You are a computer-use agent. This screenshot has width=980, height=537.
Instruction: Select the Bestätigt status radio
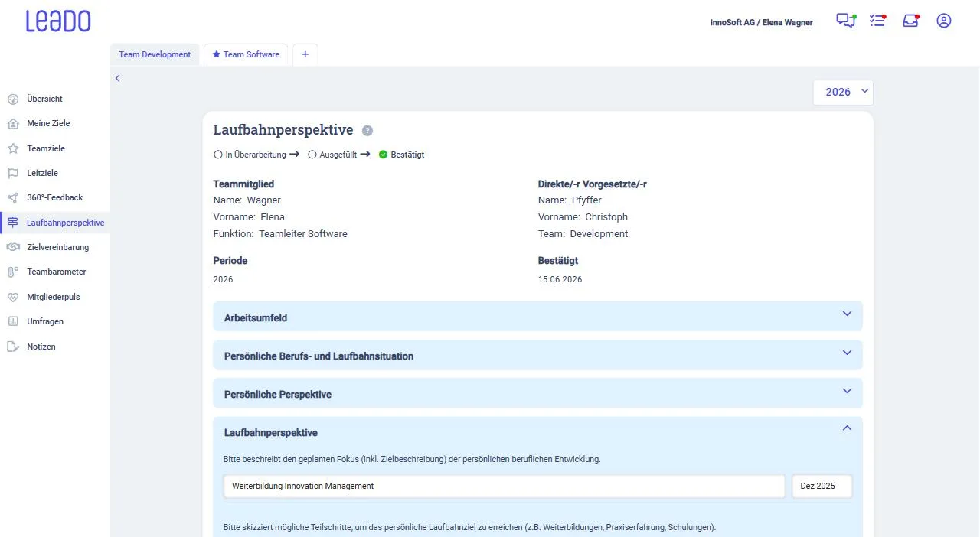383,155
